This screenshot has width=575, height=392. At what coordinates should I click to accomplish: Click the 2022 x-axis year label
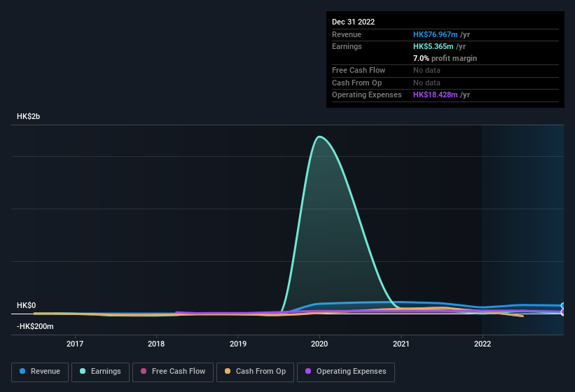483,344
